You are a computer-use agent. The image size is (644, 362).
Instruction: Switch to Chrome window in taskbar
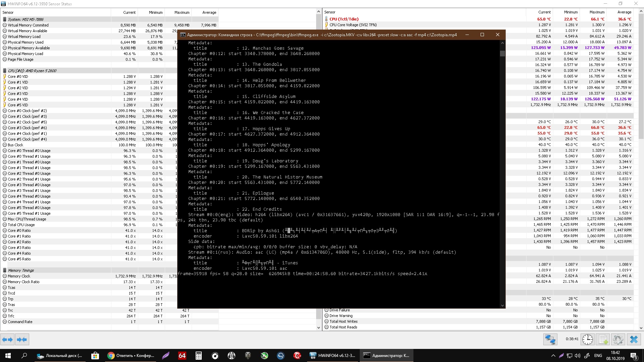click(131, 356)
